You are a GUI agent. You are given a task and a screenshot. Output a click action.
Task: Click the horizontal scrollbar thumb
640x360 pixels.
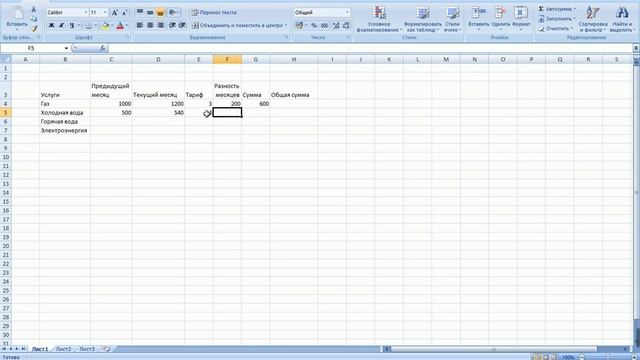click(x=493, y=349)
